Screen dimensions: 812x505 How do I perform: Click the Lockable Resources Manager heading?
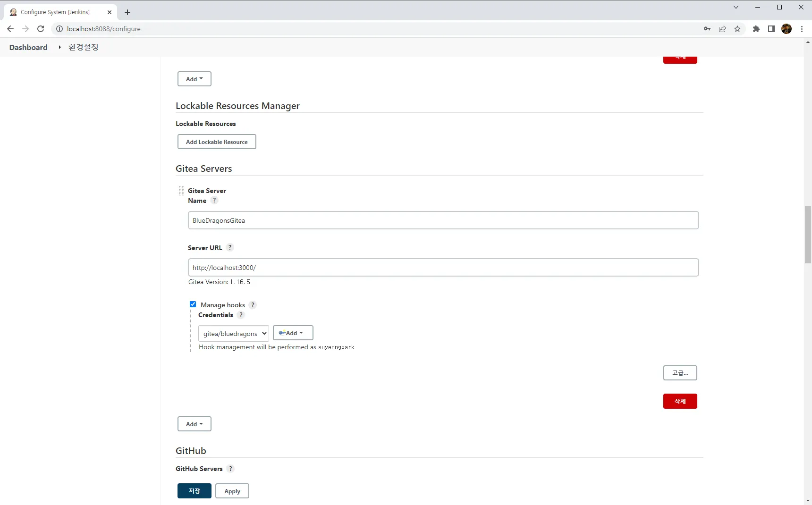coord(237,106)
